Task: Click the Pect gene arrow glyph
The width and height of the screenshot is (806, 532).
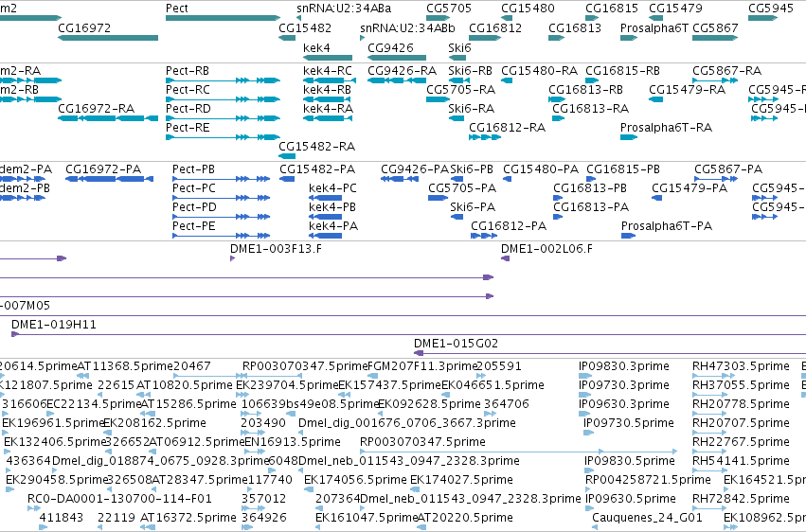Action: point(224,18)
